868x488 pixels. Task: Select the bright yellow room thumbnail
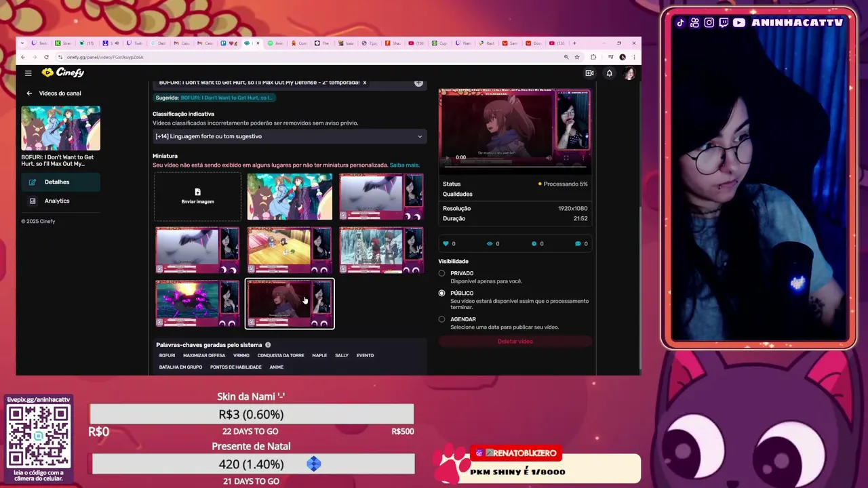[290, 250]
